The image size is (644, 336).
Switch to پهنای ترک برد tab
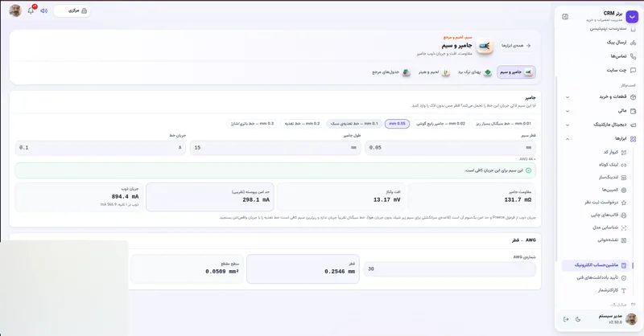point(475,72)
